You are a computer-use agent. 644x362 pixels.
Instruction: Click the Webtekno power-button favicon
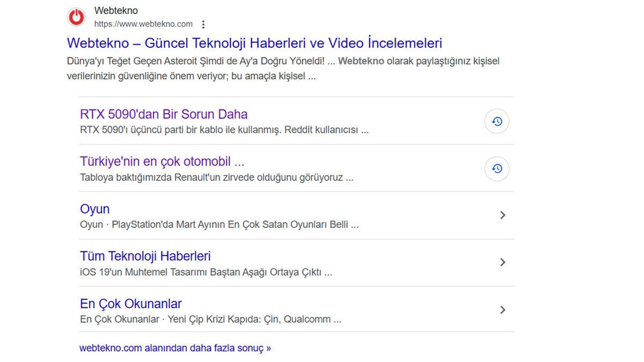pos(76,17)
